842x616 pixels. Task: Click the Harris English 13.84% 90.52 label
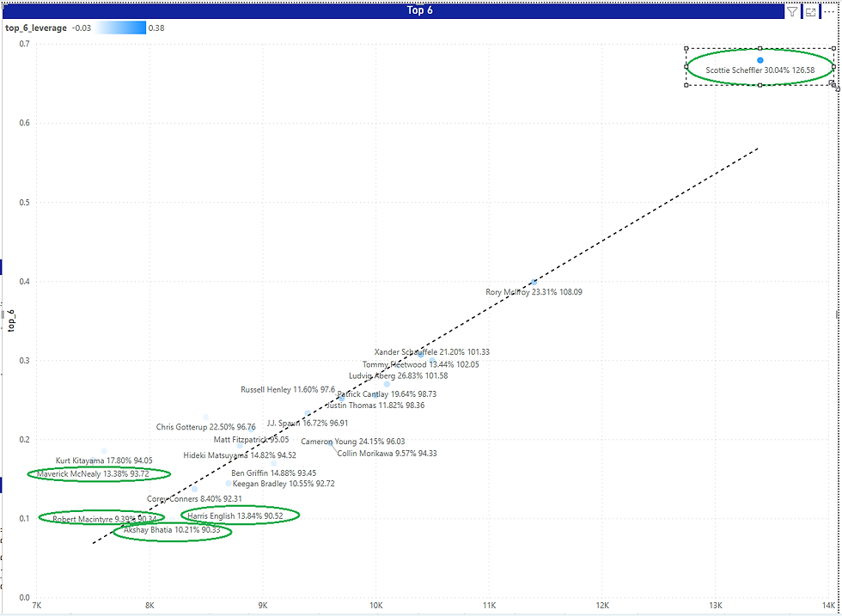(x=235, y=516)
